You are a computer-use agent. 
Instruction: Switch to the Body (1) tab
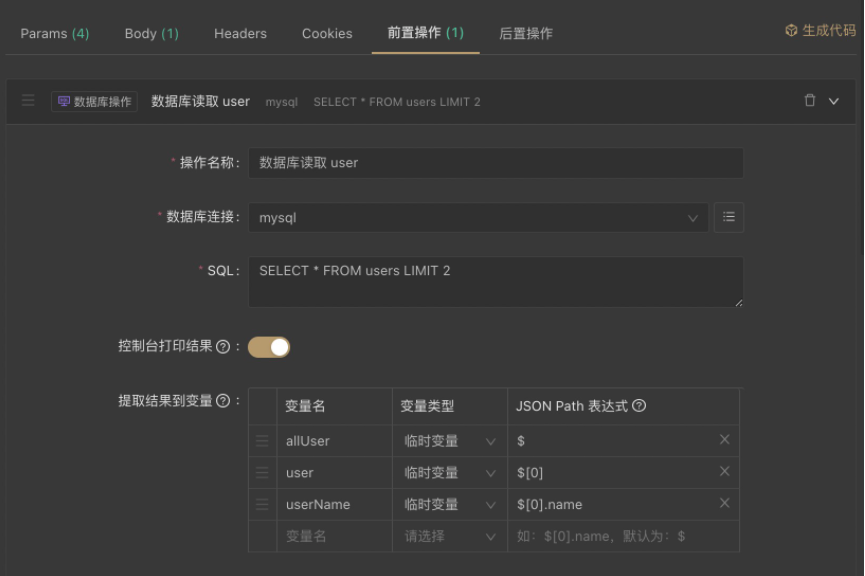click(x=152, y=34)
